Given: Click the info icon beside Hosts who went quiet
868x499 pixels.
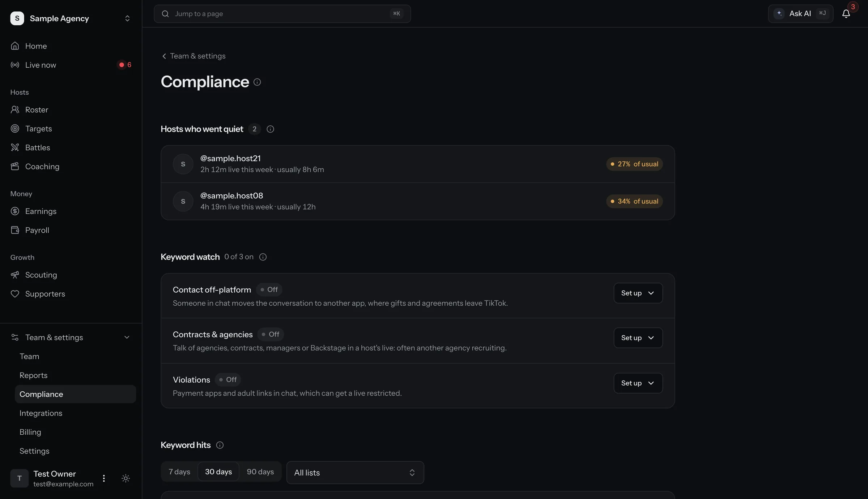Looking at the screenshot, I should pyautogui.click(x=270, y=129).
